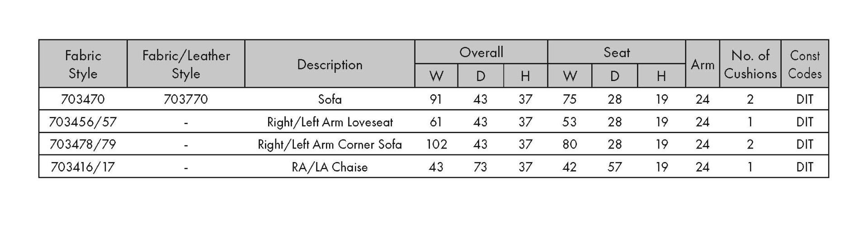The height and width of the screenshot is (225, 868).
Task: Click the Const Codes header
Action: click(x=805, y=64)
